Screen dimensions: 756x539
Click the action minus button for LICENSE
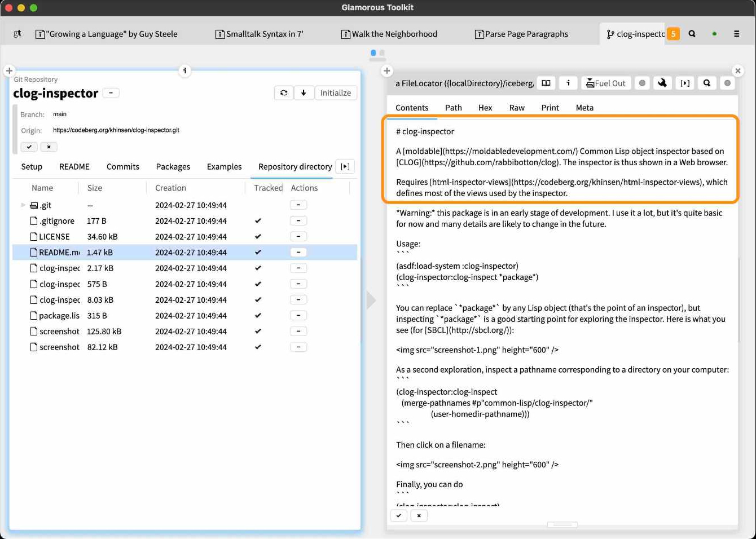pyautogui.click(x=298, y=236)
